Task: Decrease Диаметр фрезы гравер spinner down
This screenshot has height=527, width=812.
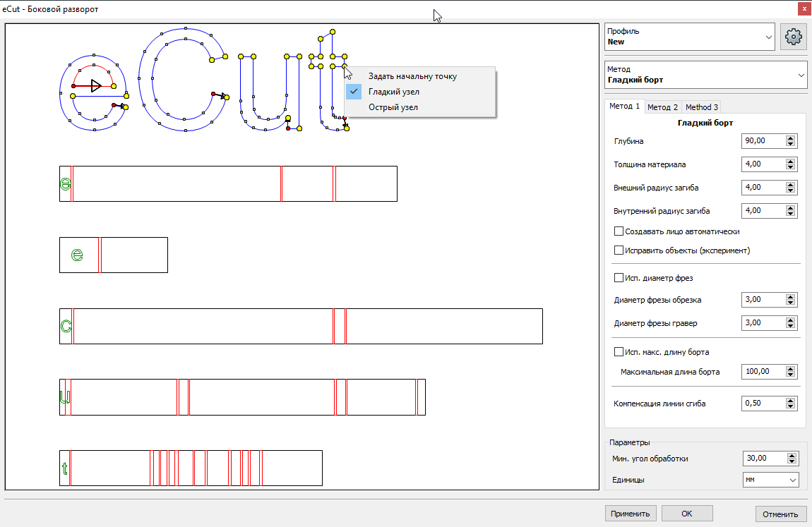Action: (790, 326)
